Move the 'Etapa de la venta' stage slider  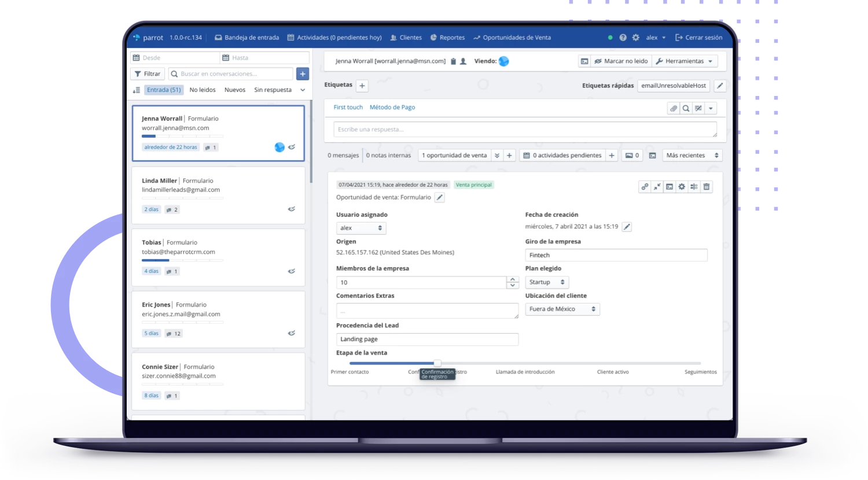(437, 363)
